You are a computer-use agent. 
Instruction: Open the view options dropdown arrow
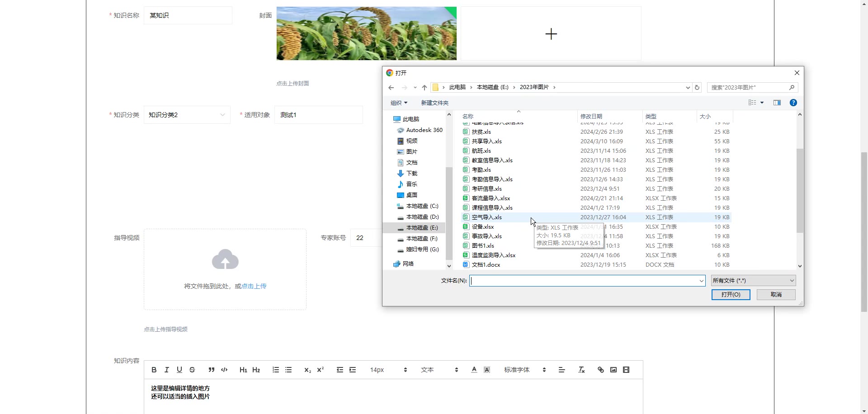coord(762,103)
